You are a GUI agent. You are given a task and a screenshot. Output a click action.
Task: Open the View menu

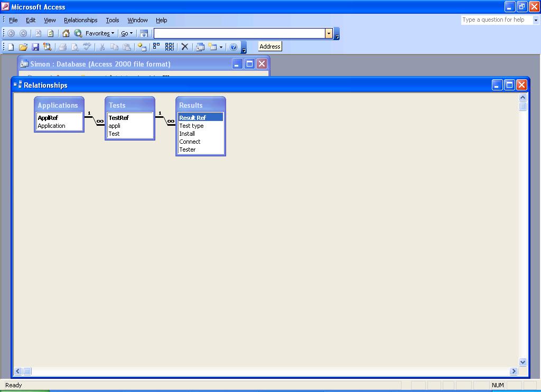click(50, 21)
